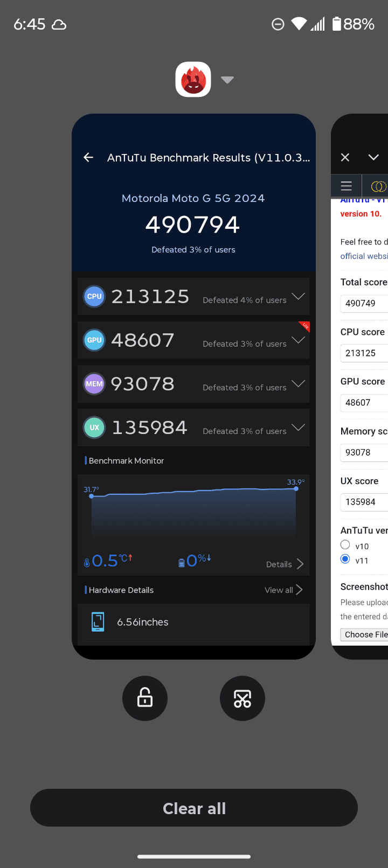
Task: Tap the AnTuTu Benchmark Results title
Action: (209, 158)
